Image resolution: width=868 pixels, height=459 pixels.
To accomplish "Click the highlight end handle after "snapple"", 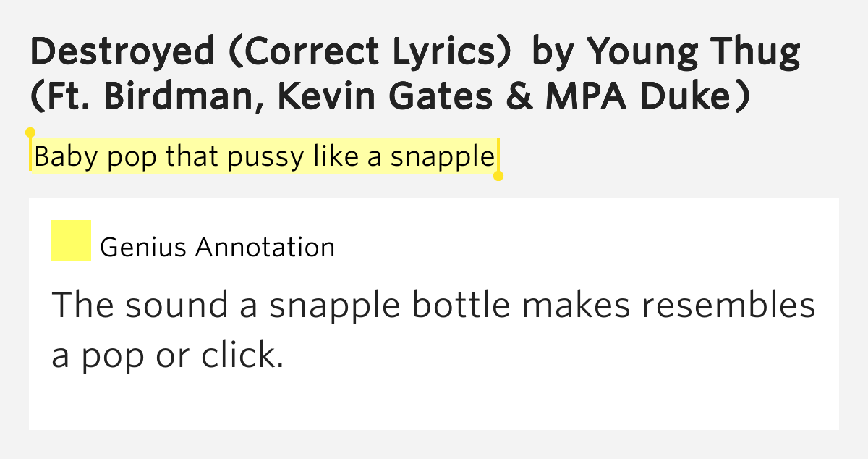I will coord(498,175).
